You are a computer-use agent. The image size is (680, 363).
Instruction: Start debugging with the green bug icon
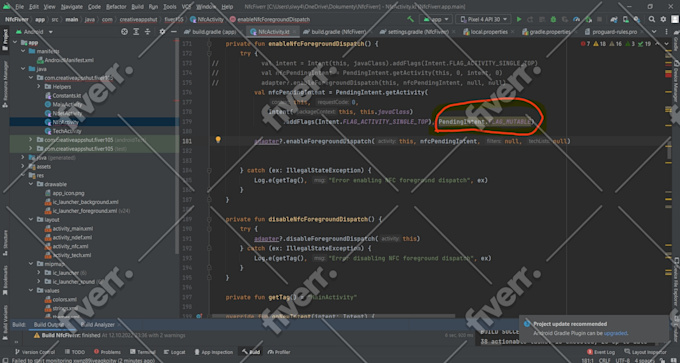553,20
